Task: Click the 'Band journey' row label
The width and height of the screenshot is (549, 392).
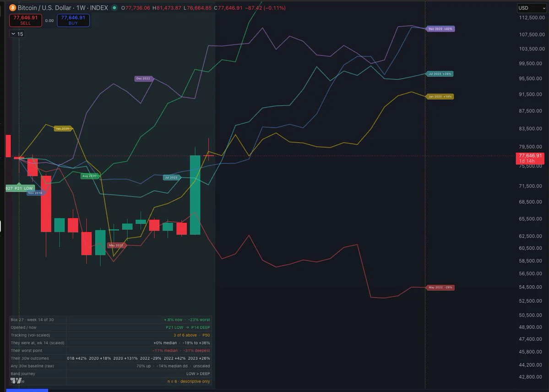Action: click(x=23, y=374)
